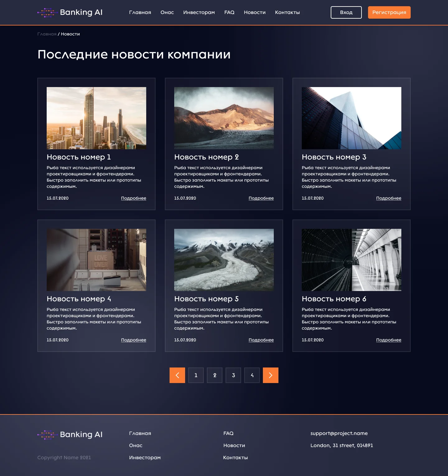
Task: Go to next page with right arrow
Action: coord(271,375)
